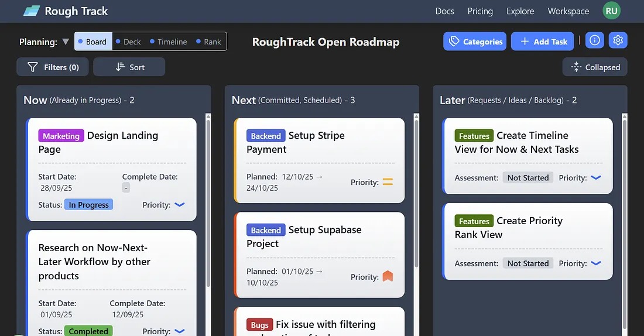This screenshot has height=336, width=644.
Task: Switch to the Timeline view option
Action: pos(168,42)
